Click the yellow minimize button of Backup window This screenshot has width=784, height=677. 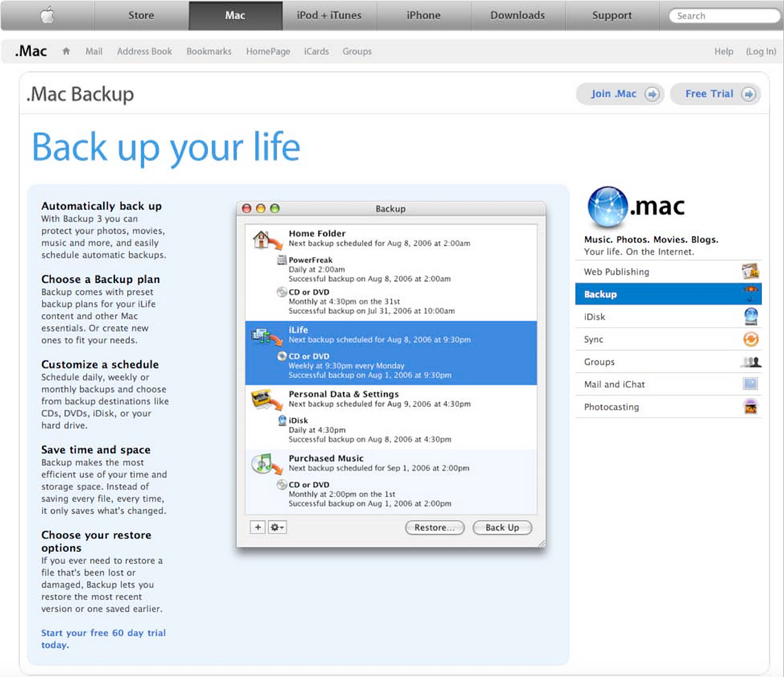[x=260, y=208]
